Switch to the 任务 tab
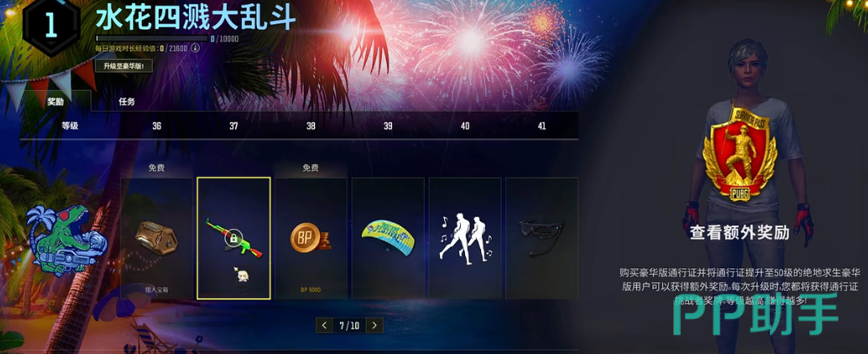 point(128,102)
